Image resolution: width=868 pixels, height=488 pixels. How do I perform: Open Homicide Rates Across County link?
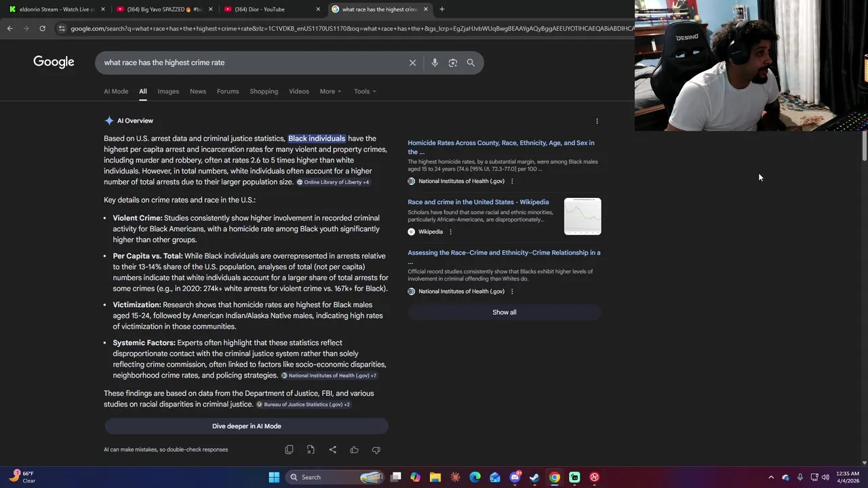[x=501, y=147]
